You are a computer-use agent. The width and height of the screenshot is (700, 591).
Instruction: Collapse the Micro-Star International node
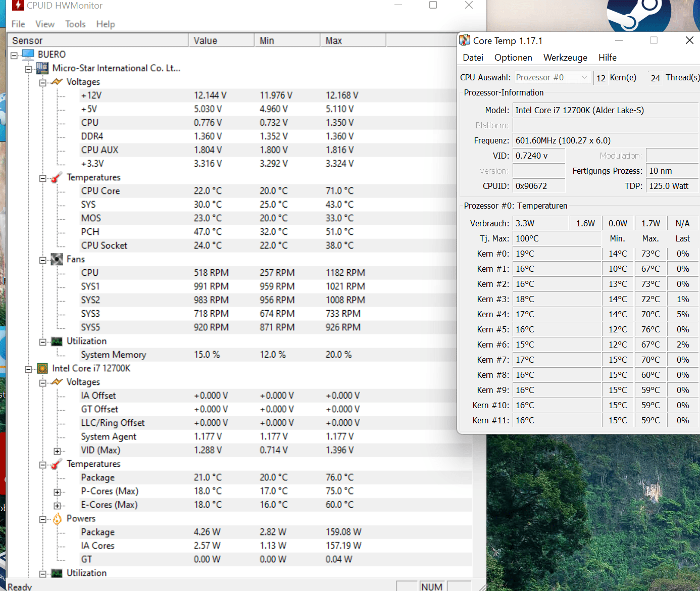point(28,69)
